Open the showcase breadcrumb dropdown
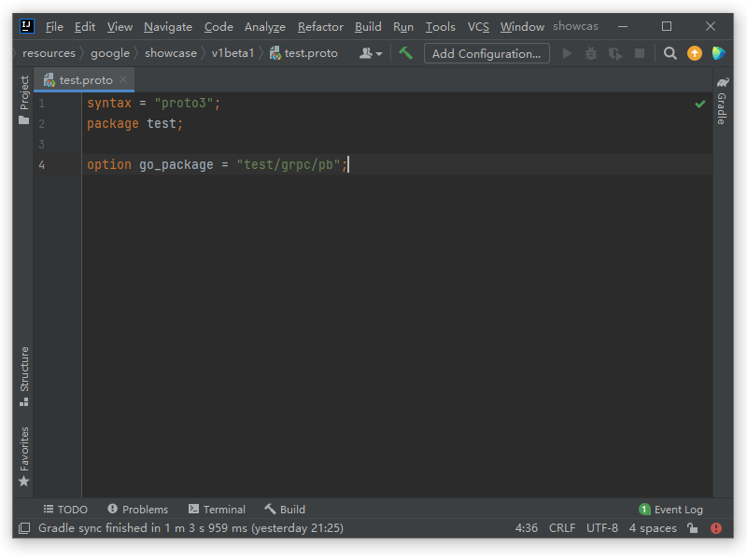Screen dimensions: 747x560 tap(171, 53)
